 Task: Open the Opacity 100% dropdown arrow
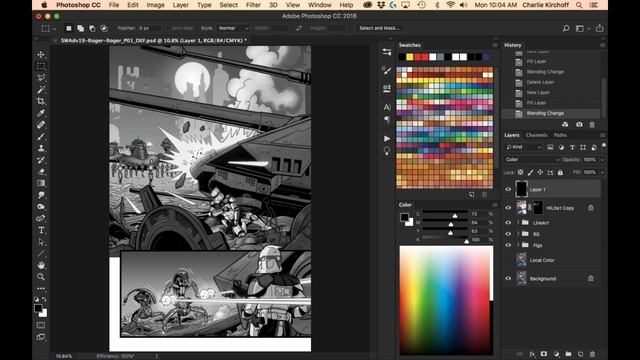[x=602, y=160]
